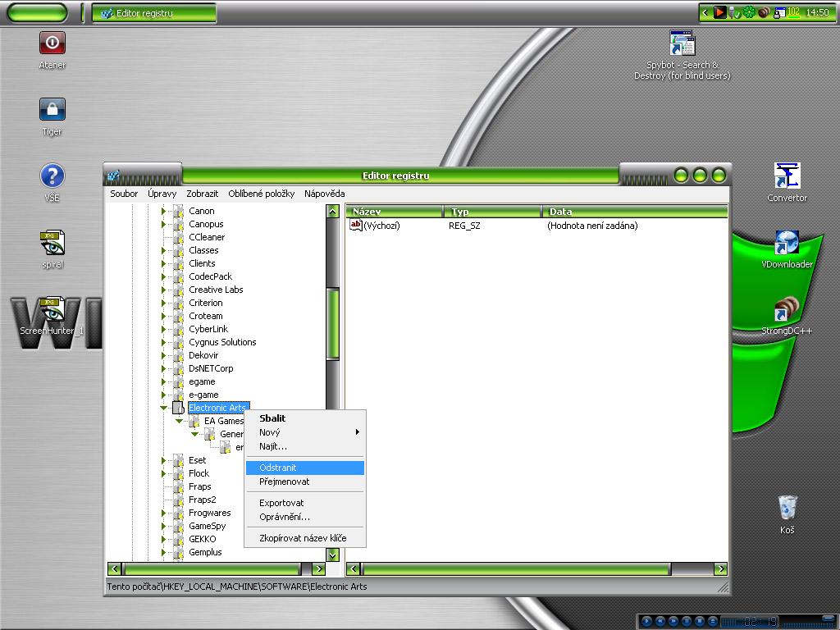The image size is (840, 630).
Task: Select the Convertor desktop icon
Action: pos(787,176)
